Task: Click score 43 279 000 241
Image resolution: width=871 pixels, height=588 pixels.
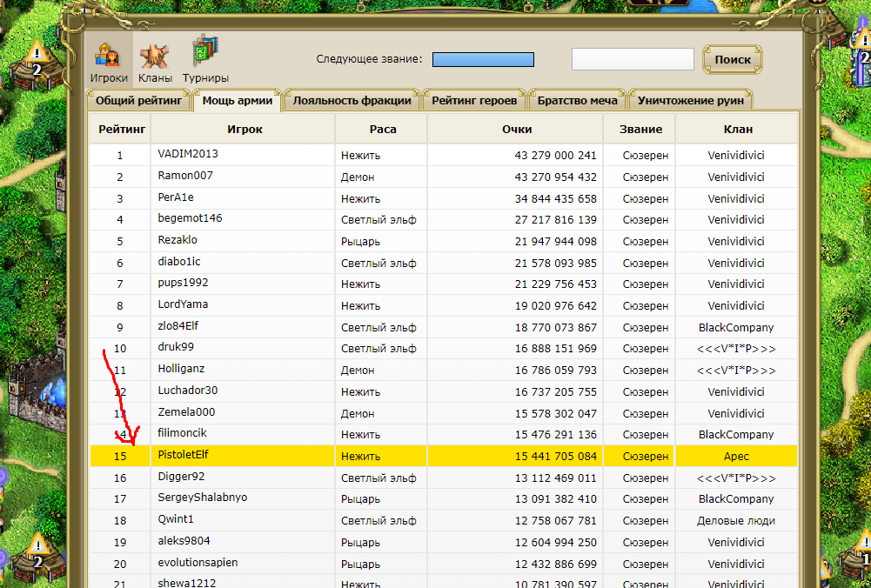Action: (555, 156)
